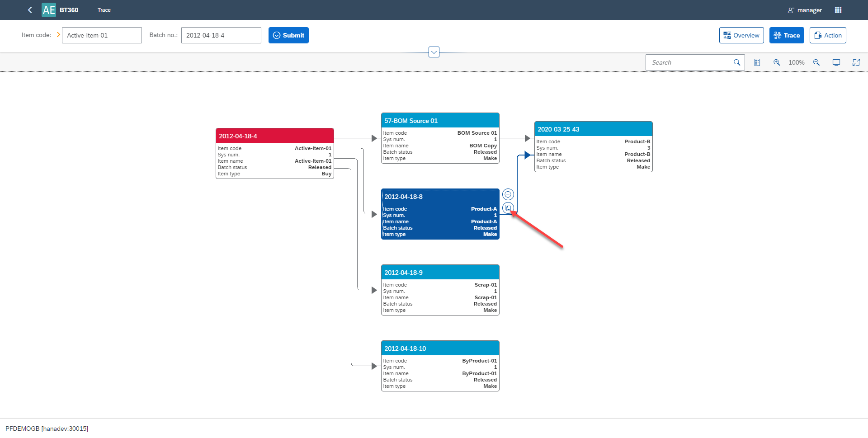
Task: Open the app launcher grid icon
Action: coord(838,9)
